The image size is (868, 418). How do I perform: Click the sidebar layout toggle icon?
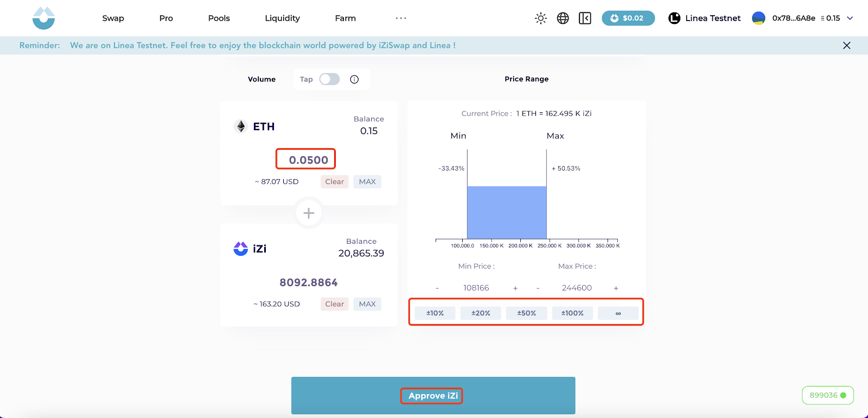click(585, 18)
